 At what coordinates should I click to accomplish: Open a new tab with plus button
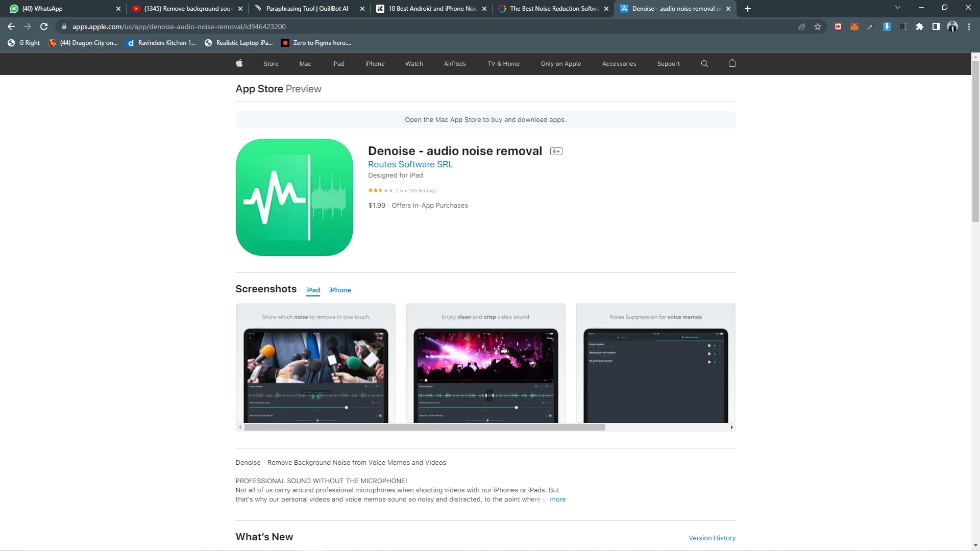[748, 9]
